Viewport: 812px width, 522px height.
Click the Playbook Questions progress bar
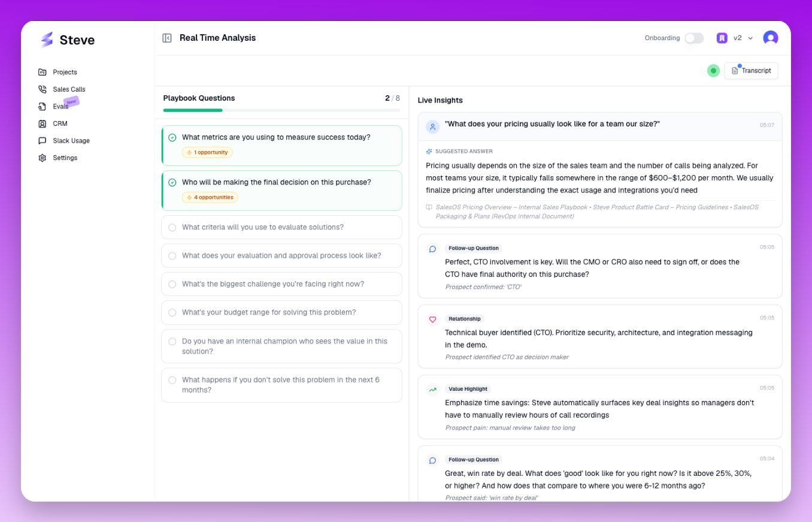[x=281, y=110]
